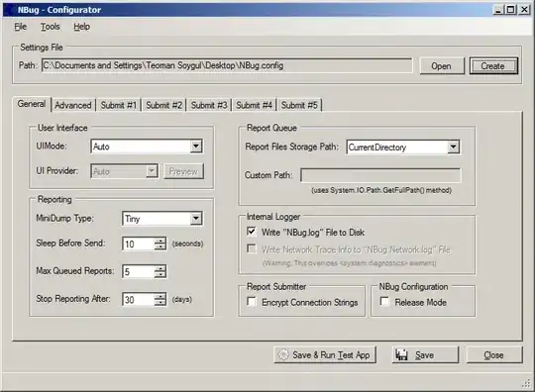Switch to the Advanced tab

point(73,105)
